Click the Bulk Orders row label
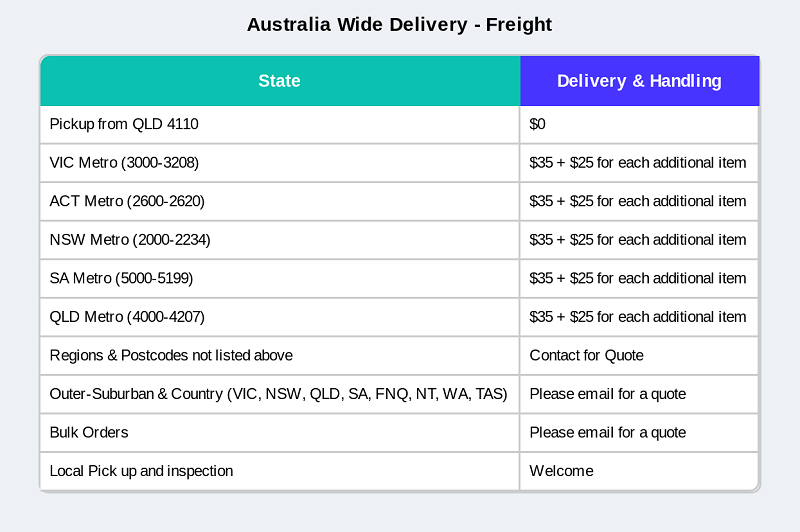Viewport: 800px width, 532px height. 89,433
